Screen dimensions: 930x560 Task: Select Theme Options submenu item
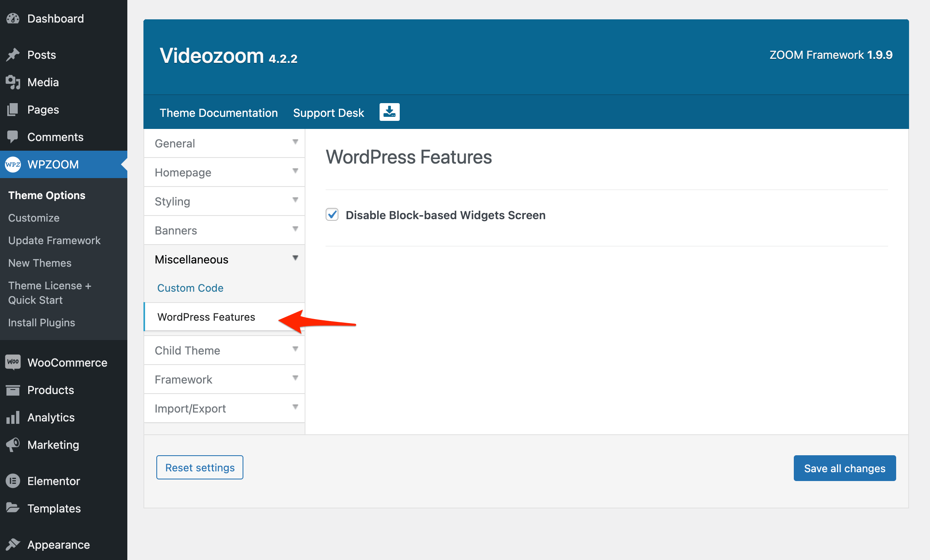coord(47,195)
